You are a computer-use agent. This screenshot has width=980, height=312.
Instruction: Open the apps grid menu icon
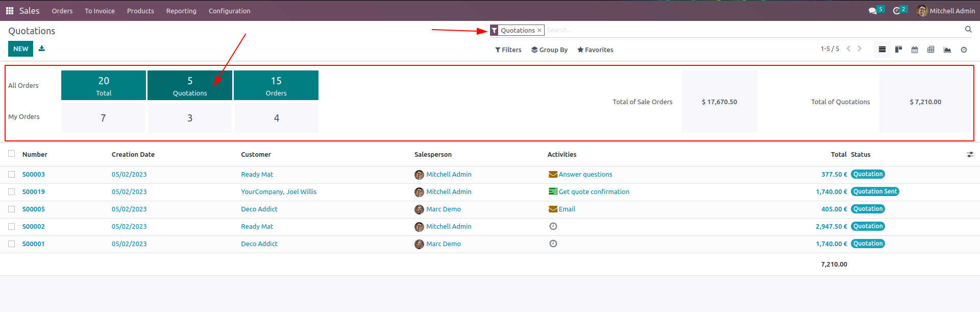click(x=9, y=11)
